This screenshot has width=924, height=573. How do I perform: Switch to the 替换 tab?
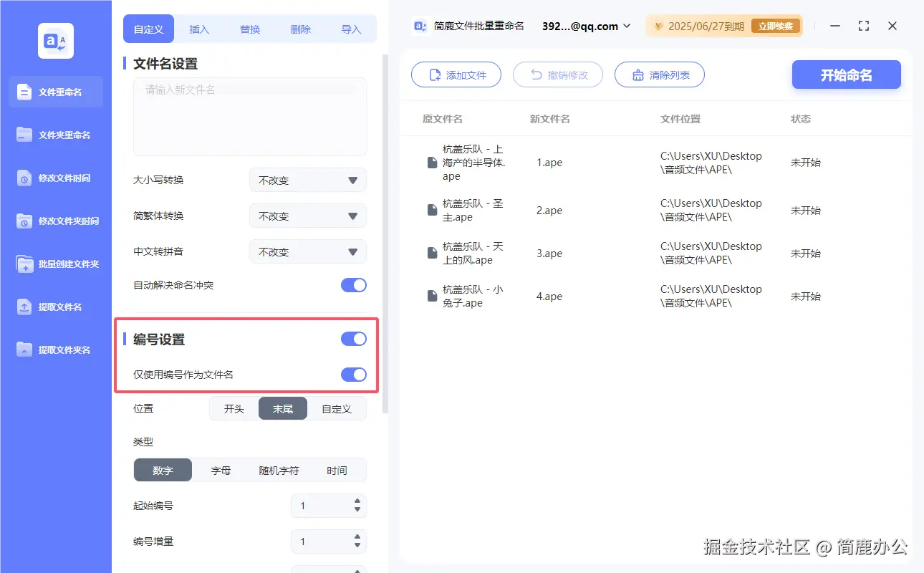tap(250, 29)
